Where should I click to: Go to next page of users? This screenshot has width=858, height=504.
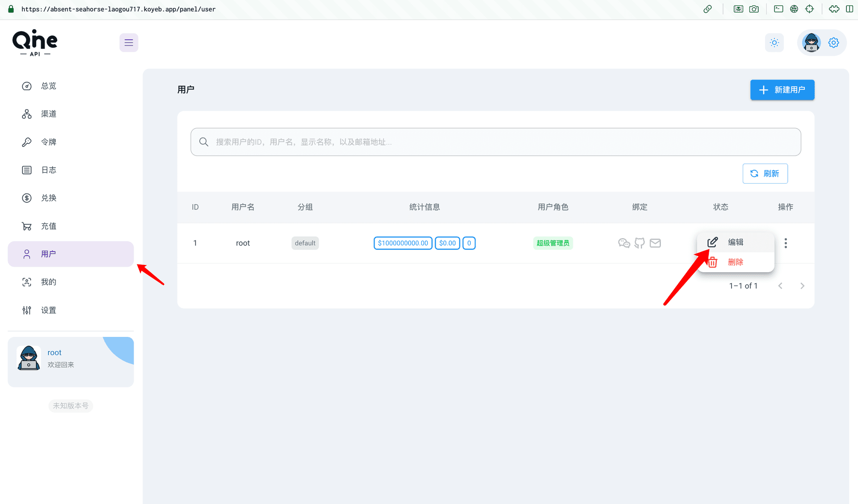point(802,286)
